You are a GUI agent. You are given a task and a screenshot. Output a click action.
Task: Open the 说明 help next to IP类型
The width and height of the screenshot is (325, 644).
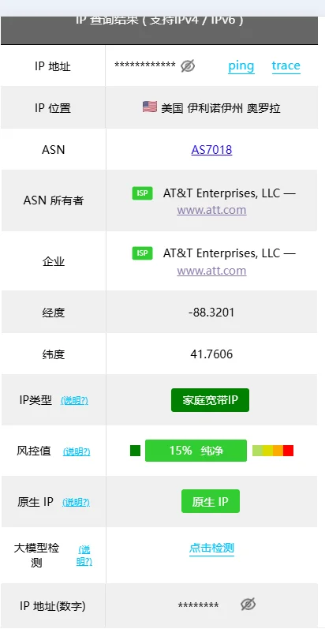coord(74,400)
